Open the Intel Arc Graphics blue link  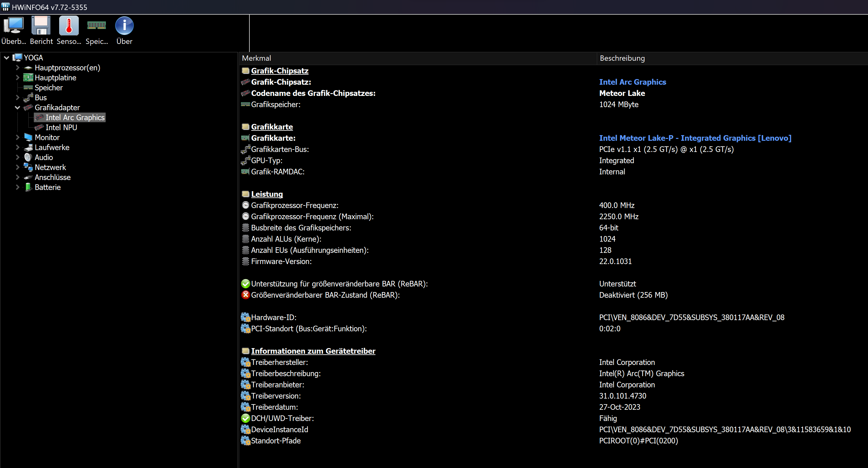pyautogui.click(x=632, y=82)
